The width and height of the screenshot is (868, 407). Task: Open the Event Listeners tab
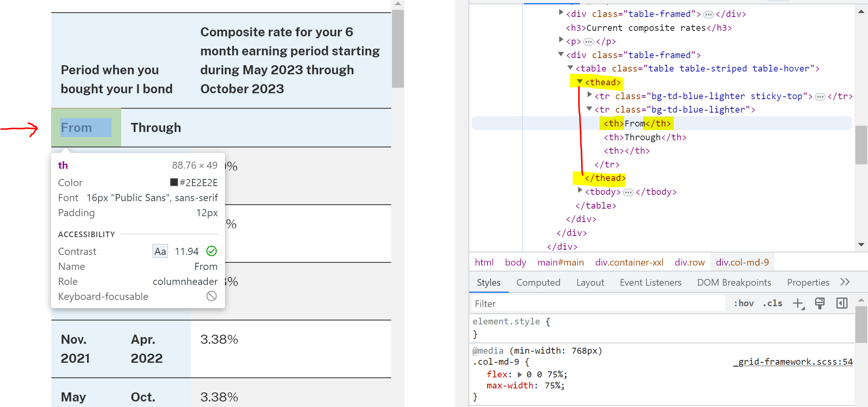[x=651, y=282]
